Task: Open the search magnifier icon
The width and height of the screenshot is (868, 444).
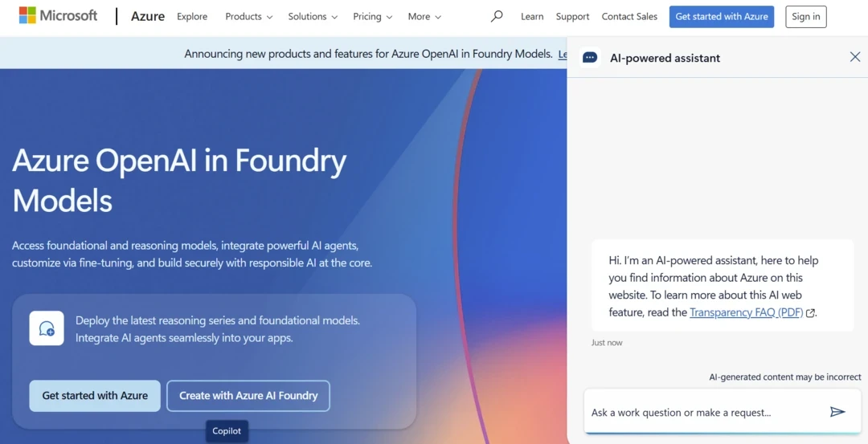Action: 497,16
